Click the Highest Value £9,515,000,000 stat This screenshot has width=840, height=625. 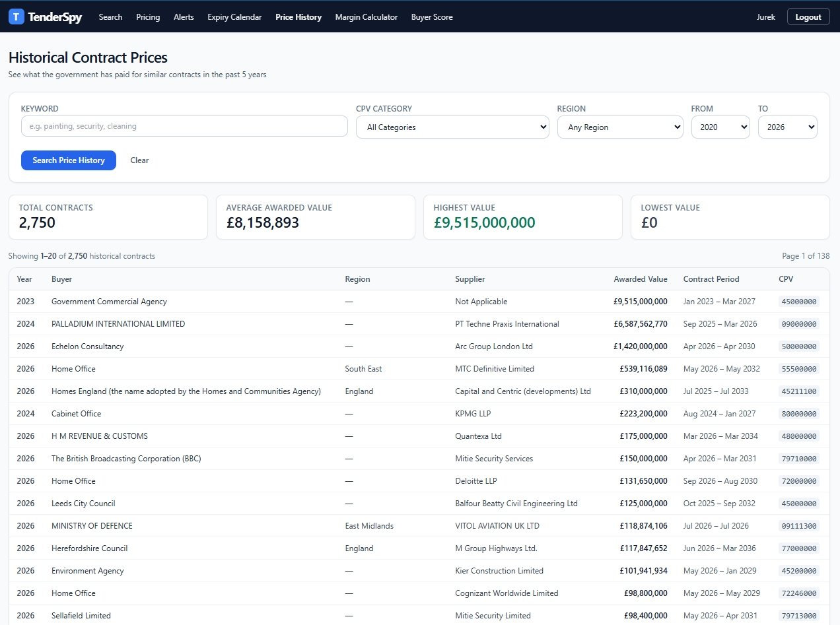484,223
